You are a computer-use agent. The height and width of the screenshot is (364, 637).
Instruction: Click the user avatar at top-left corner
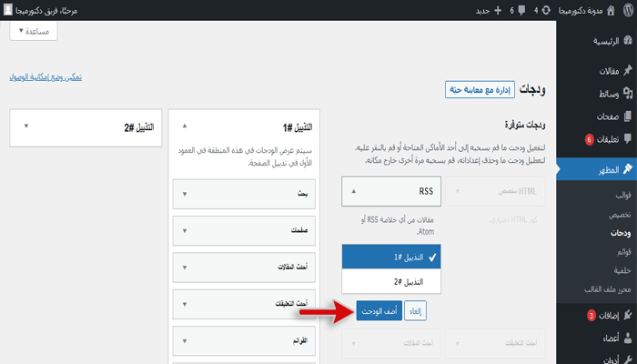click(8, 10)
